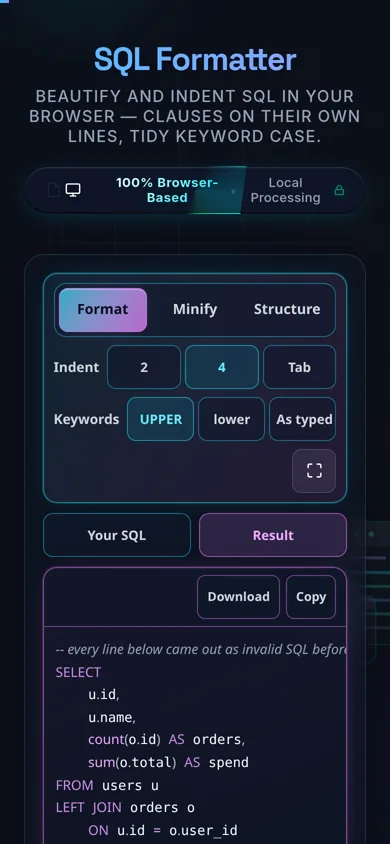Set indent to 2 spaces
Viewport: 390px width, 844px height.
(144, 367)
